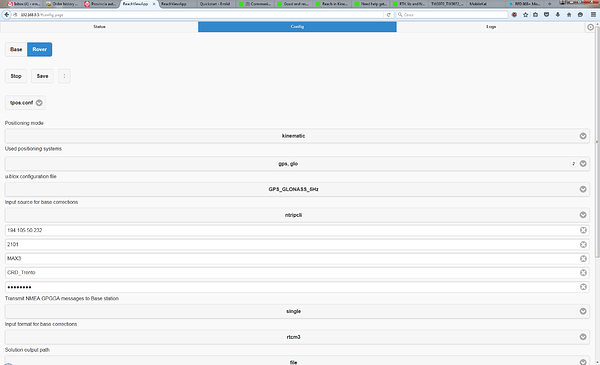The height and width of the screenshot is (365, 600).
Task: Reload the page with the refresh icon
Action: click(388, 15)
